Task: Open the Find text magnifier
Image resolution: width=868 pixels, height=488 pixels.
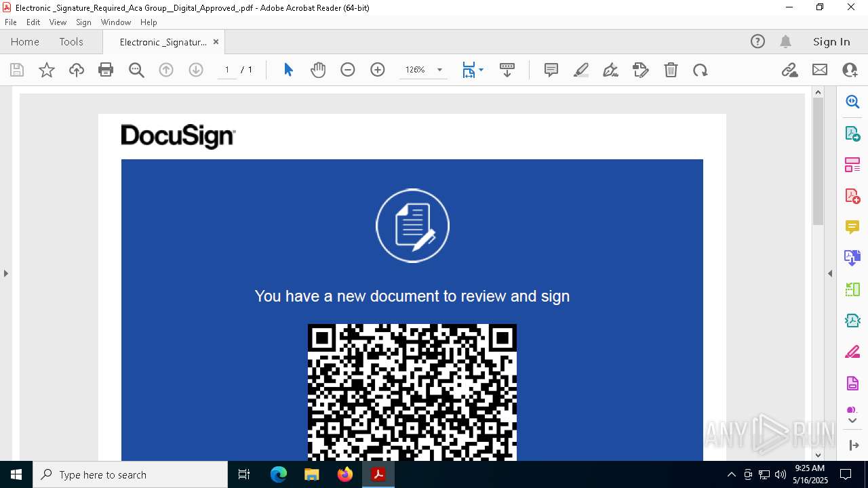Action: [x=136, y=70]
